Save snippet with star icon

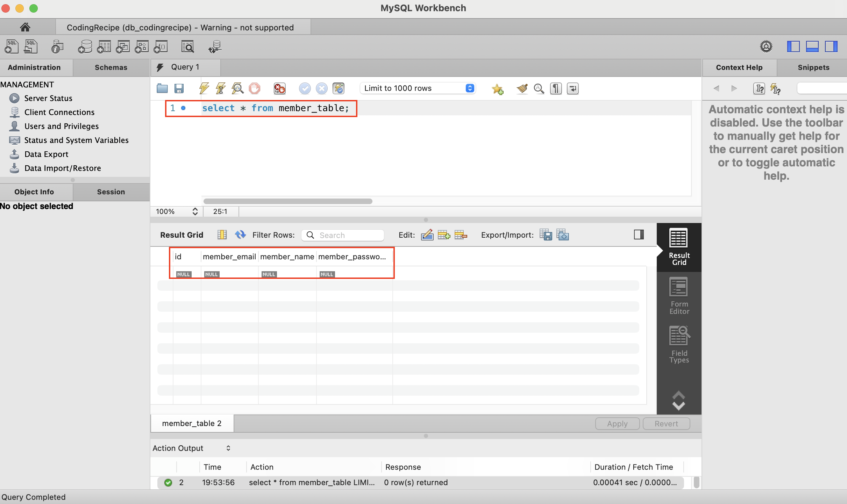tap(497, 89)
